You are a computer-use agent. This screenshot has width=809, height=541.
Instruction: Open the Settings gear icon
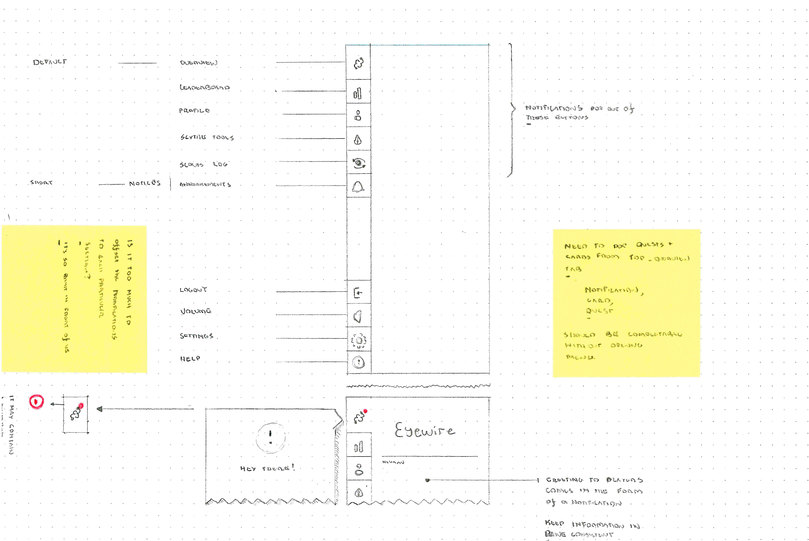pyautogui.click(x=357, y=339)
